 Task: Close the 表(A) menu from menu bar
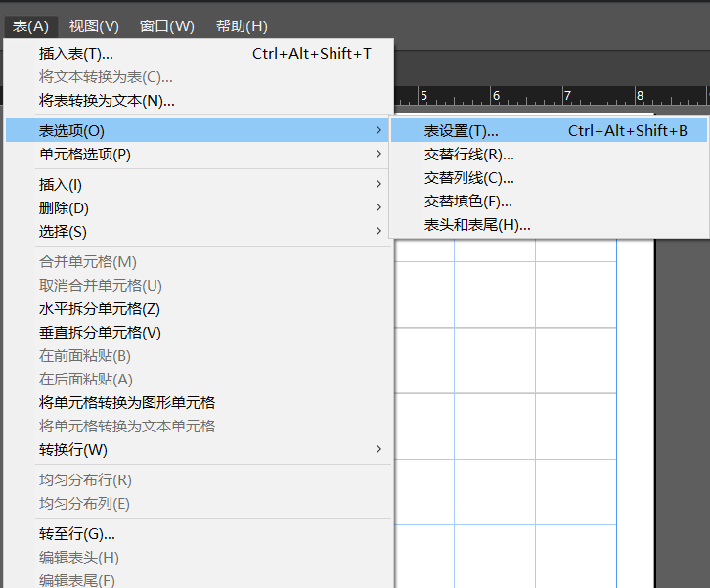30,26
